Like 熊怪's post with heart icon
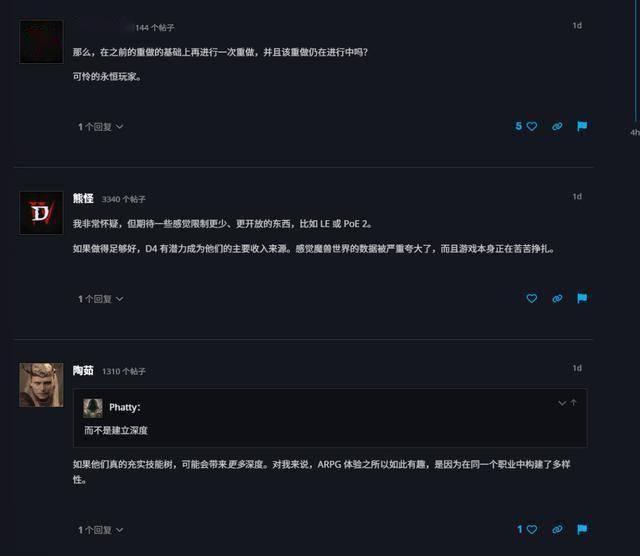The image size is (640, 556). point(531,298)
